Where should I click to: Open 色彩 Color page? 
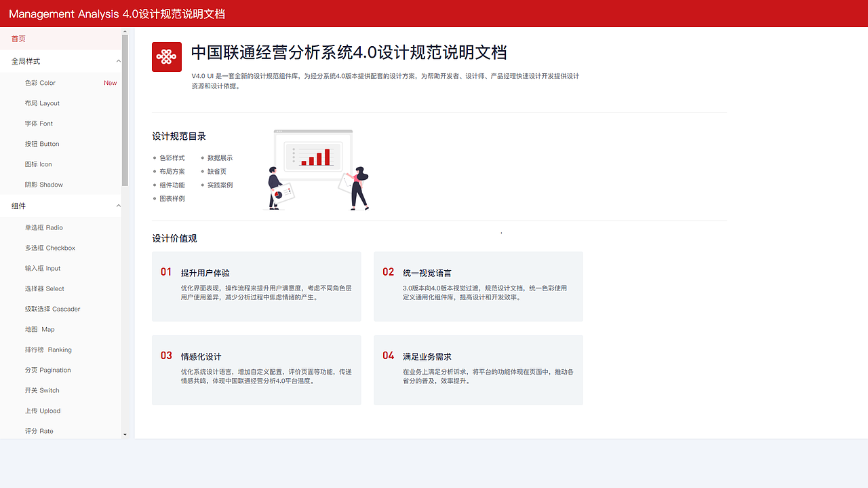pos(40,83)
